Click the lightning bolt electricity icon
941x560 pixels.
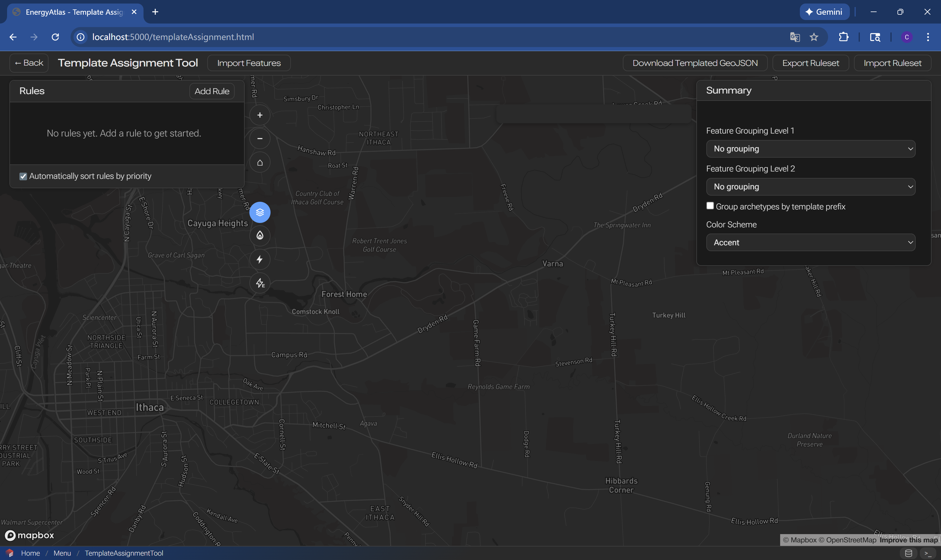[260, 259]
